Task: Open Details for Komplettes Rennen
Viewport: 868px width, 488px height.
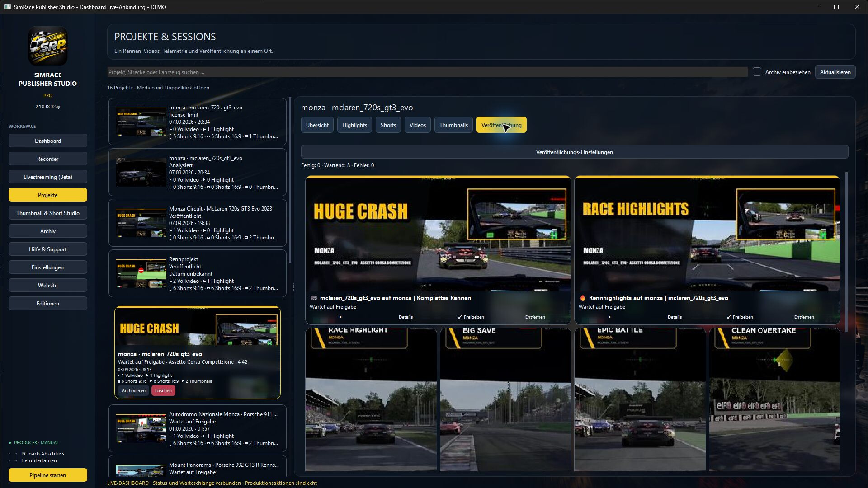Action: [406, 317]
